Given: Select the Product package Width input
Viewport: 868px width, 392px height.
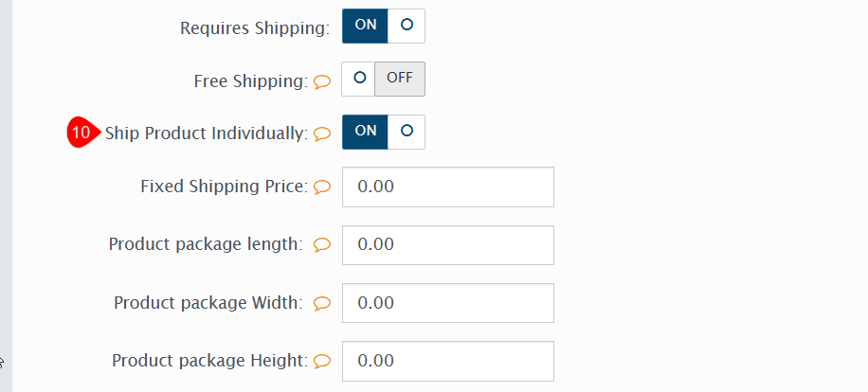Looking at the screenshot, I should point(447,304).
